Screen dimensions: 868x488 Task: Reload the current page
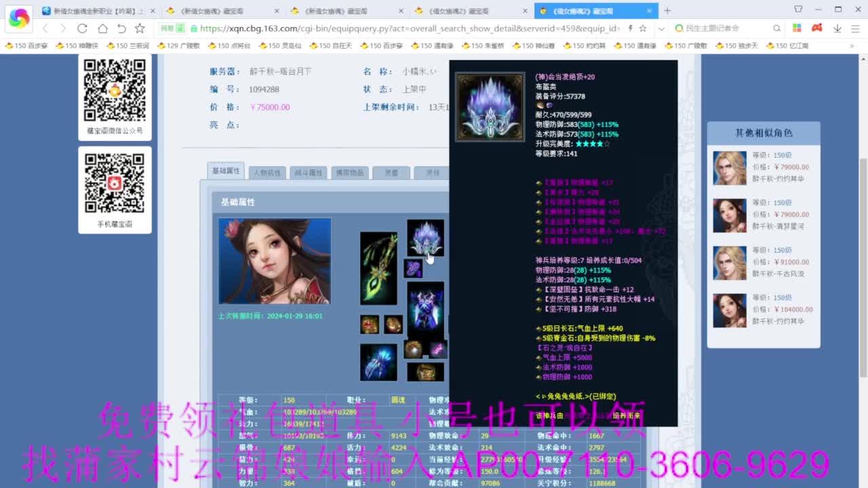(x=82, y=28)
